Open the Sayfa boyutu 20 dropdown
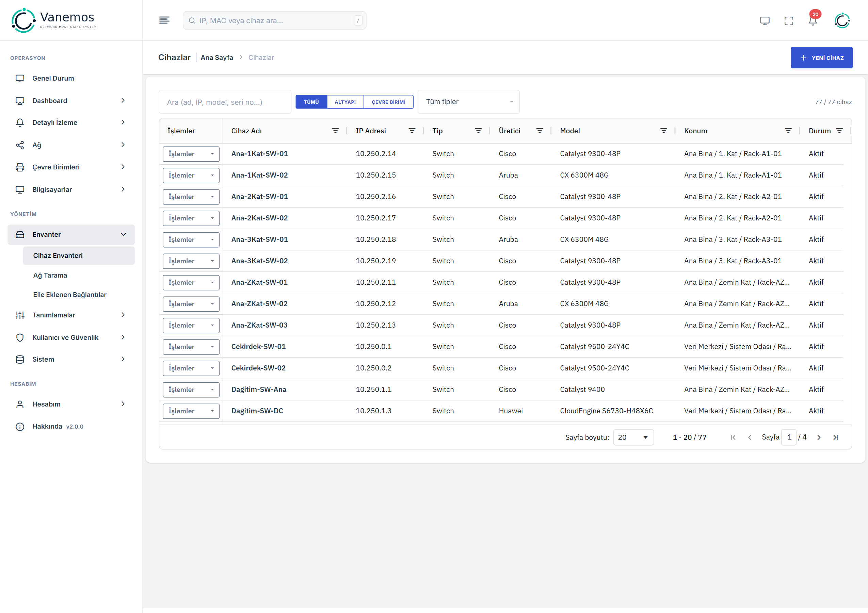This screenshot has height=613, width=868. (x=633, y=437)
